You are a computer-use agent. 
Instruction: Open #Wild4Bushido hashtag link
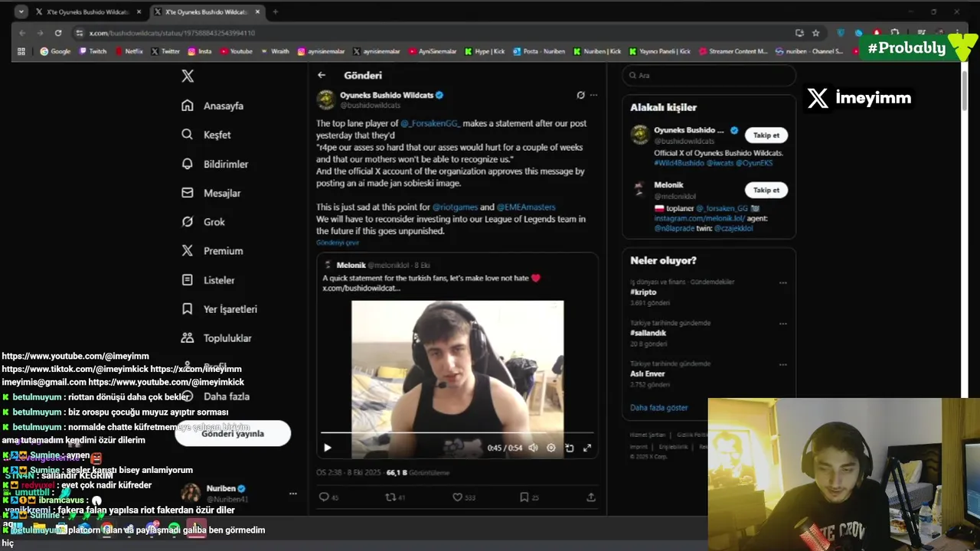coord(678,163)
